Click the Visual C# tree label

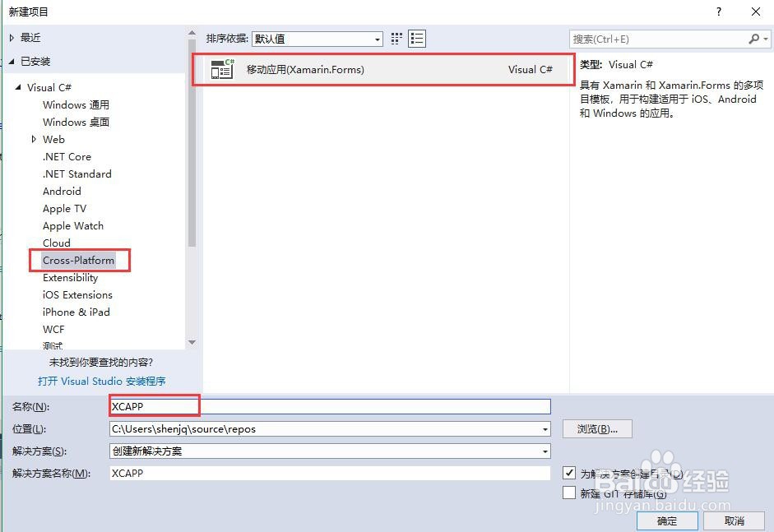tap(49, 87)
